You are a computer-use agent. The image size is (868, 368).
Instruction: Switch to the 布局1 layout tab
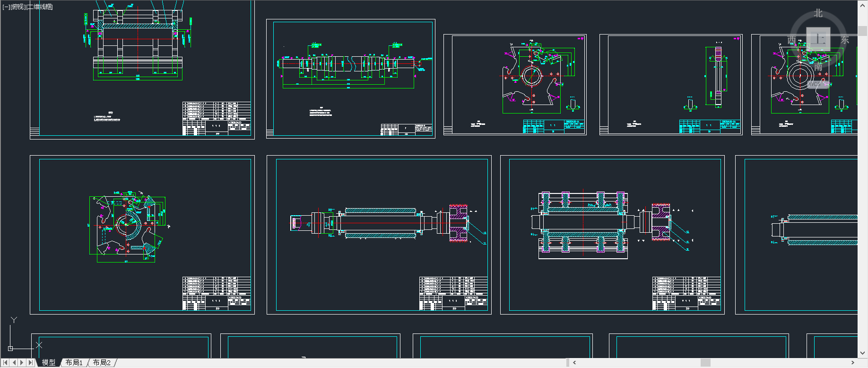(74, 363)
